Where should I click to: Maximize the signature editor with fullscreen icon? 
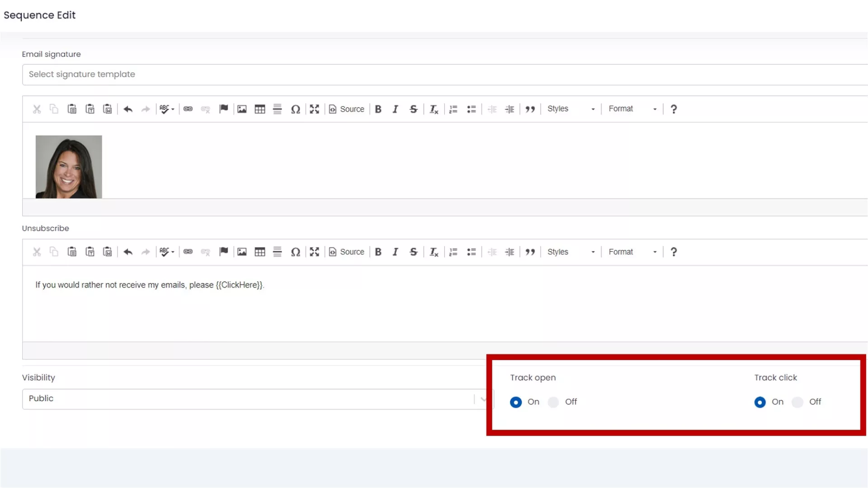[314, 109]
